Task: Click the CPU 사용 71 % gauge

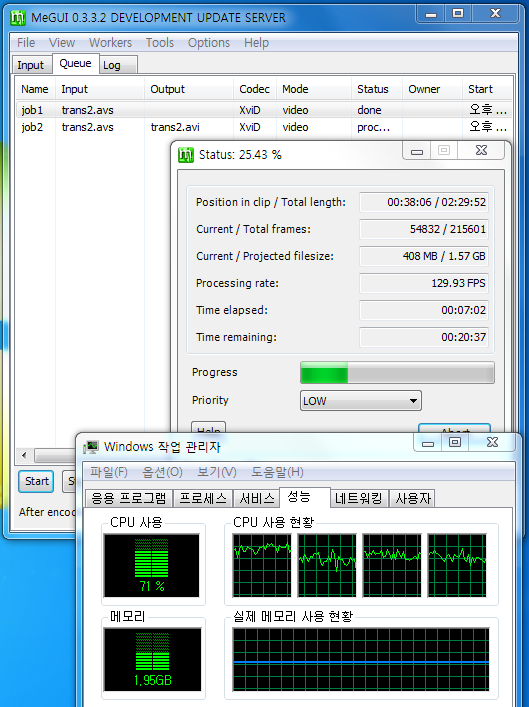Action: click(x=152, y=565)
